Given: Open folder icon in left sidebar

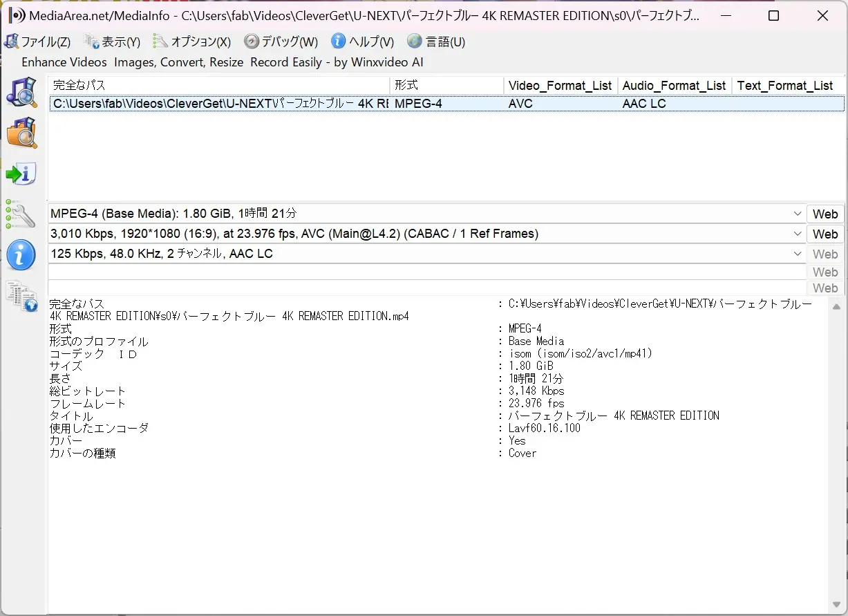Looking at the screenshot, I should [x=21, y=133].
